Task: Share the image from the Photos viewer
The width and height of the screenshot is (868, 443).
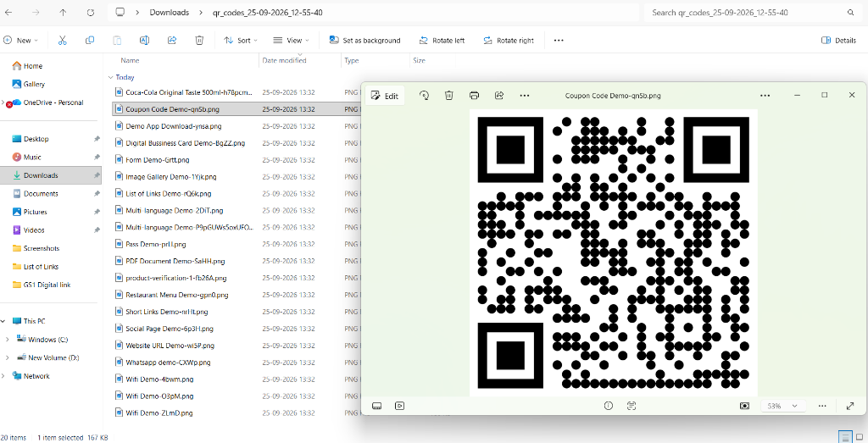Action: (x=498, y=95)
